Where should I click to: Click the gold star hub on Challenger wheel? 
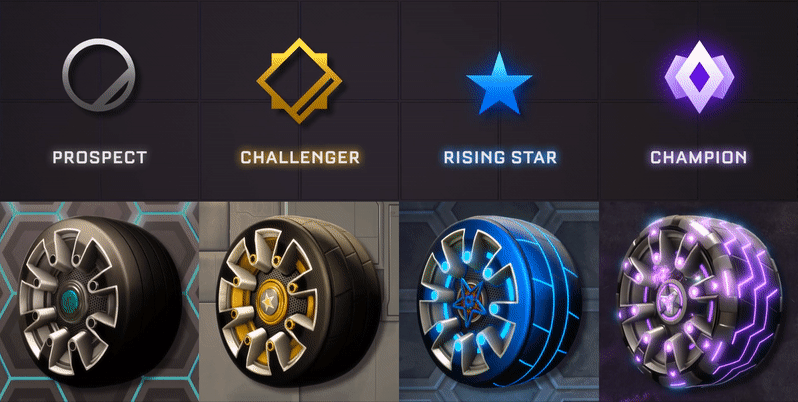point(268,302)
